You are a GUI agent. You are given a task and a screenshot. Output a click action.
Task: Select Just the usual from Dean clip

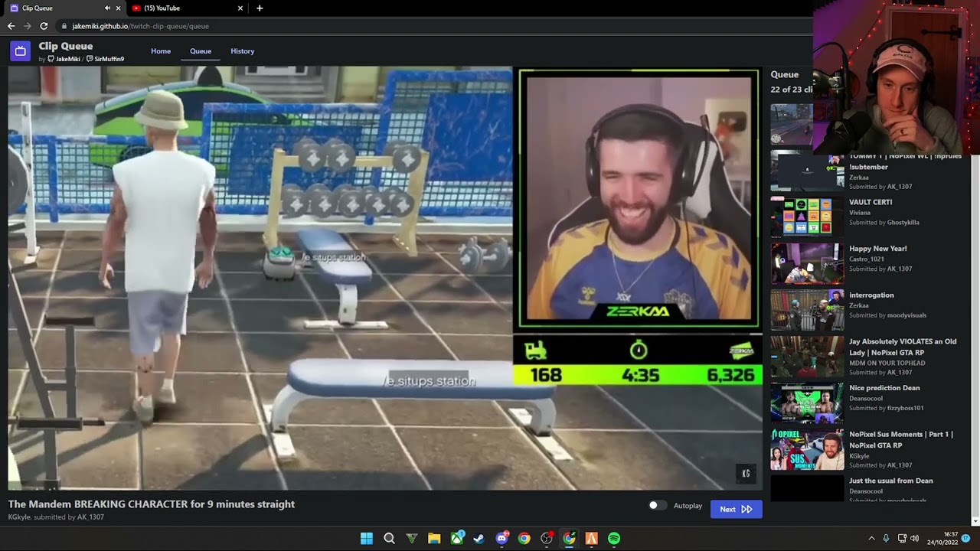[891, 481]
